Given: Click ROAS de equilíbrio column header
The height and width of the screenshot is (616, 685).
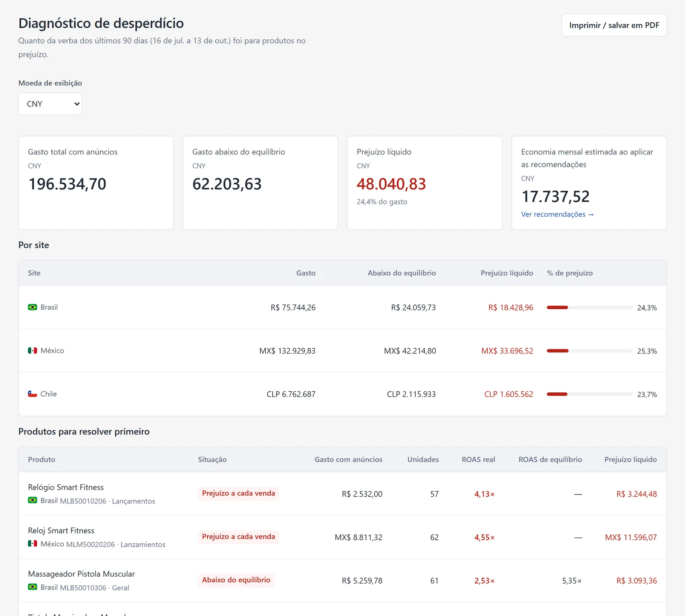Looking at the screenshot, I should (550, 459).
